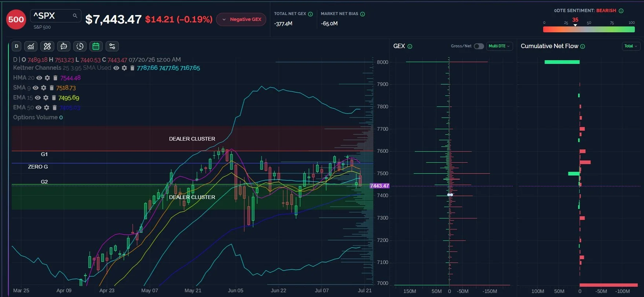This screenshot has height=297, width=644.
Task: Click the "BEARISH" sentiment text
Action: click(606, 11)
